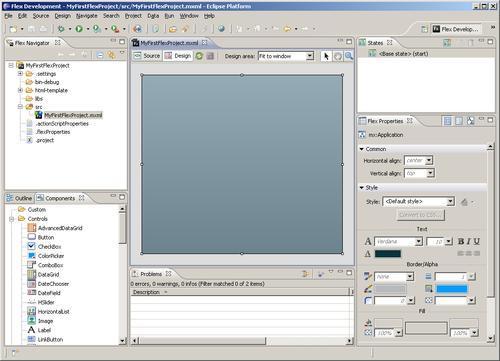This screenshot has height=361, width=500.
Task: Click the green Refresh icon in design toolbar
Action: 199,56
